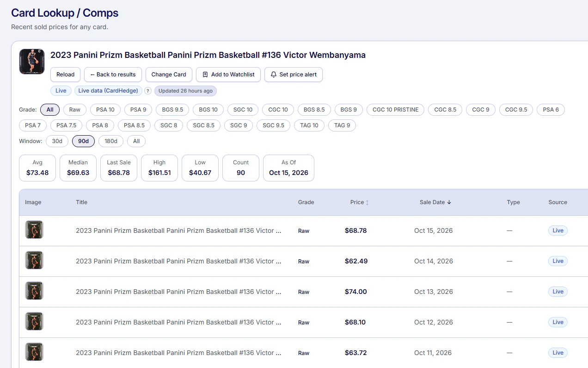This screenshot has width=588, height=368.
Task: Filter by SGC 9.5 grade
Action: [274, 125]
